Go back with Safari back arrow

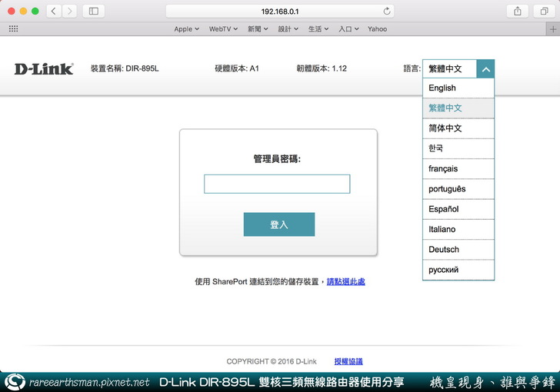coord(54,11)
